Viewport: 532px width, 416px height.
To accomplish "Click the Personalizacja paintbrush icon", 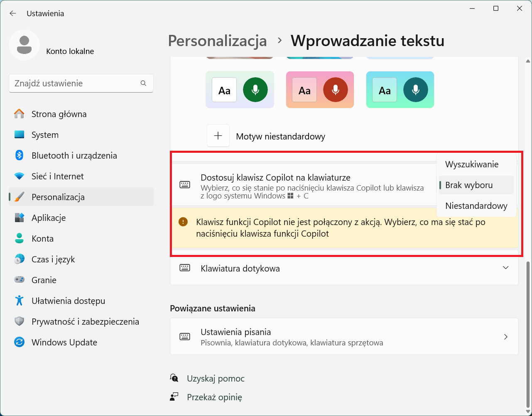I will pos(19,197).
